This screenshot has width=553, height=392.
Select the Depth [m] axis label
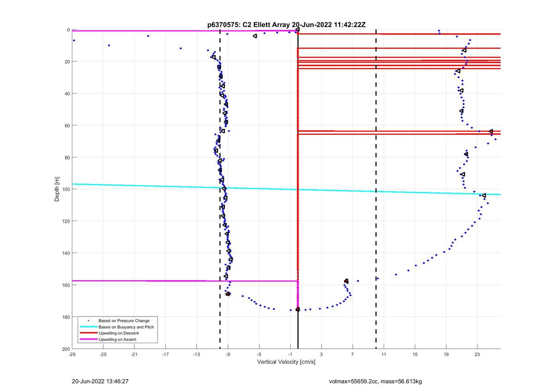tap(58, 189)
